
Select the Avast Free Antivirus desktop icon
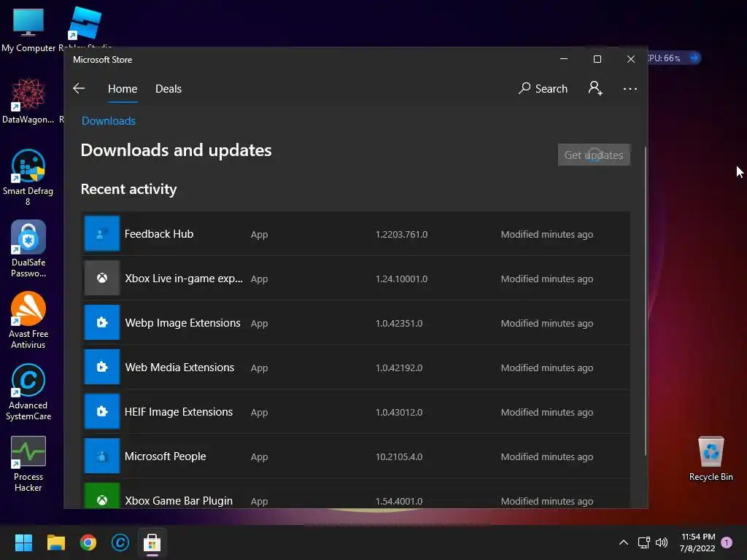[x=28, y=320]
